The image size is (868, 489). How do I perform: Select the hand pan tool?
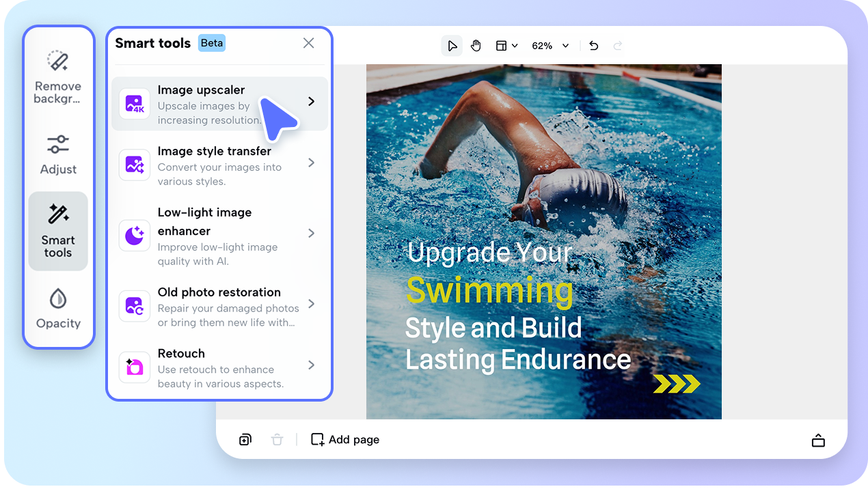[x=476, y=45]
